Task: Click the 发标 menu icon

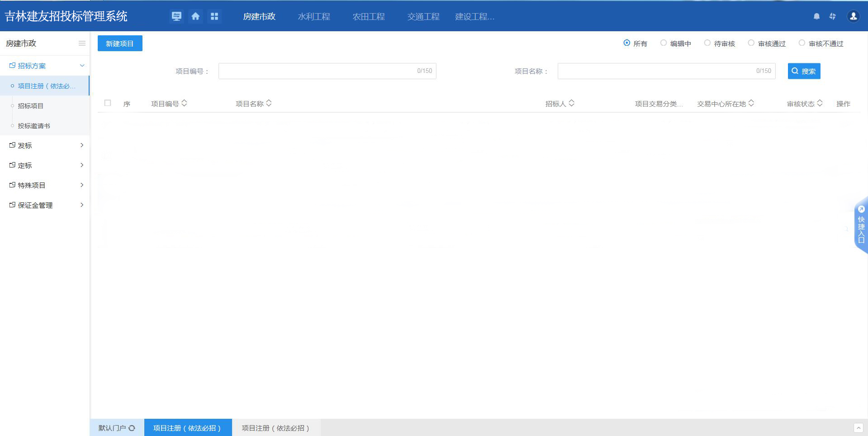Action: point(12,145)
